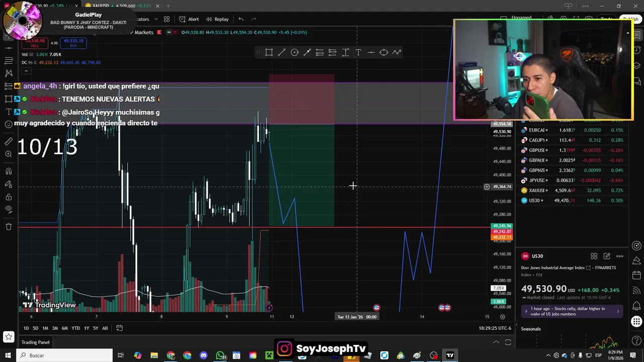This screenshot has height=362, width=644.
Task: Open the calendar panel in right sidebar
Action: pos(636,276)
